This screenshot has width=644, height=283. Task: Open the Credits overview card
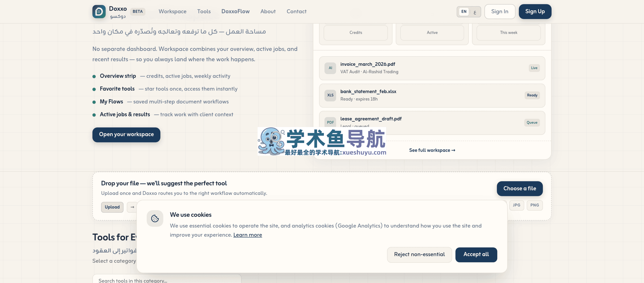click(x=356, y=33)
